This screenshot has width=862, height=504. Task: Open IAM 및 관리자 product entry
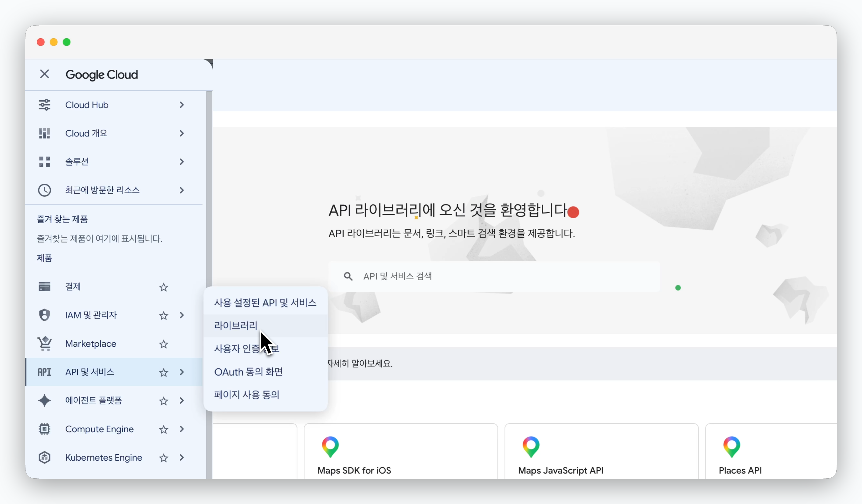[x=114, y=315]
